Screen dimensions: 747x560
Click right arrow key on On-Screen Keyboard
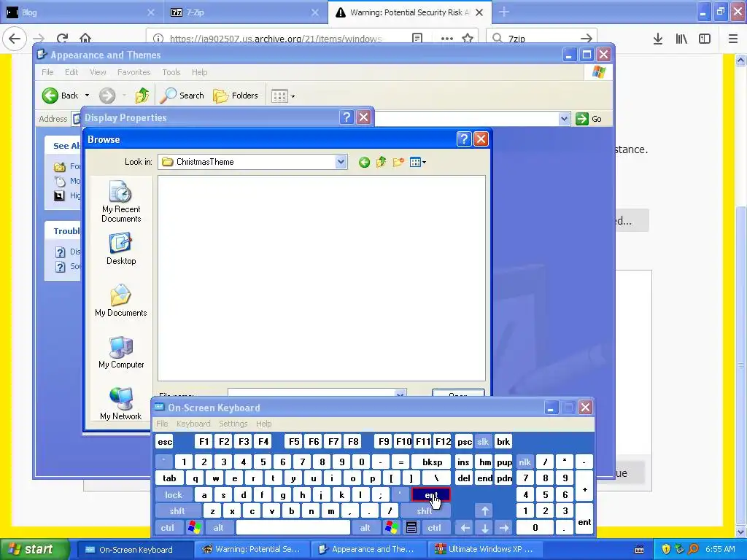click(x=504, y=528)
